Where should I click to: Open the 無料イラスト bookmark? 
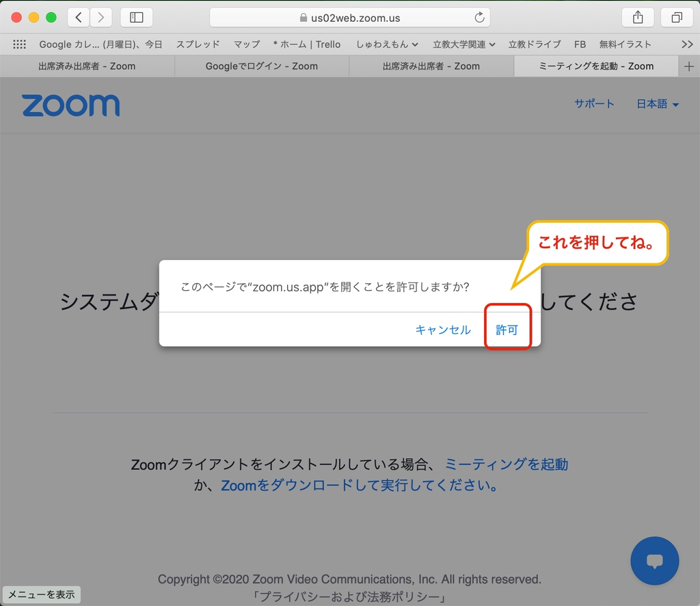coord(625,44)
